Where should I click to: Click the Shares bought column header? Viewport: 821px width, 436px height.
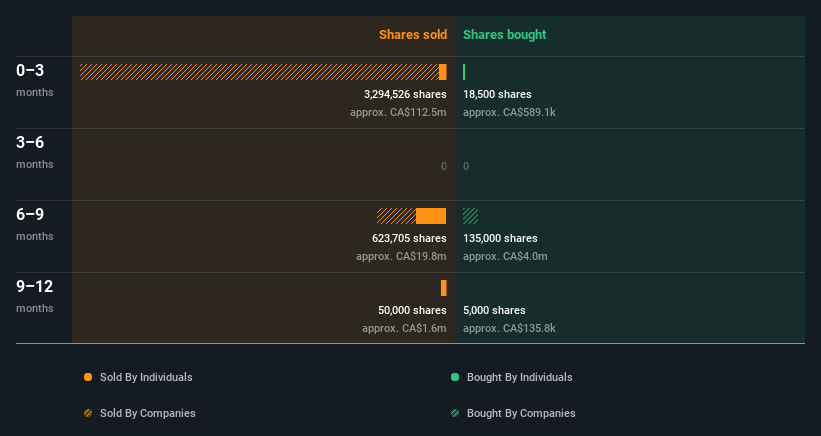coord(505,35)
